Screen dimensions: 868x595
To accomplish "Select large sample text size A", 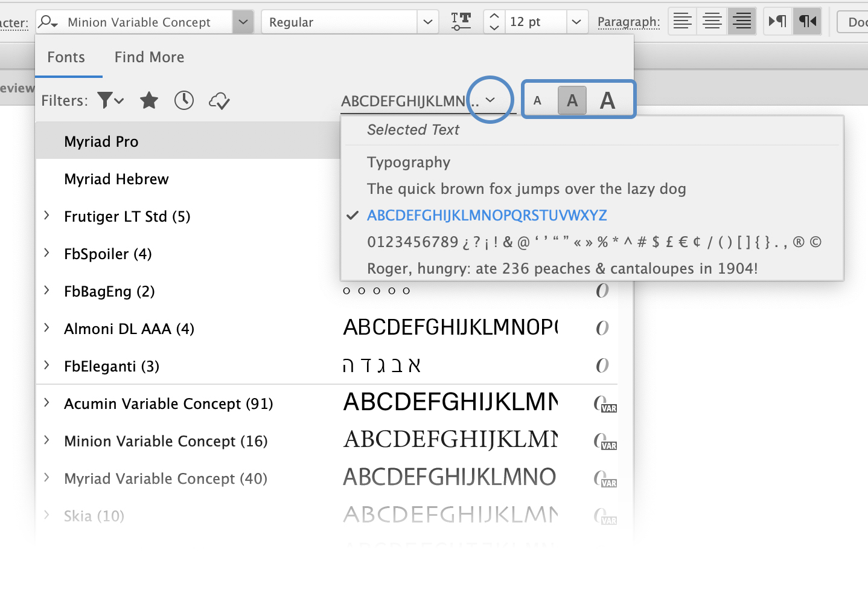I will [x=608, y=101].
